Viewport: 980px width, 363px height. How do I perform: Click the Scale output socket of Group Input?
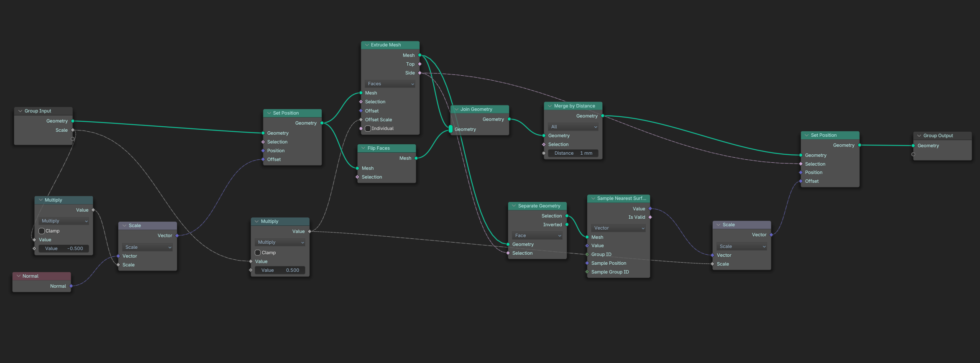coord(73,130)
